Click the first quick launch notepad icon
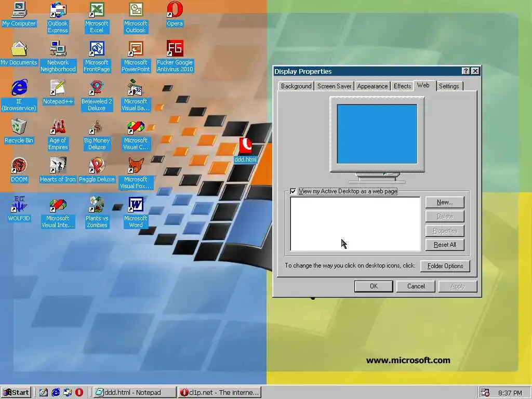Viewport: 532px width, 399px height. (44, 392)
